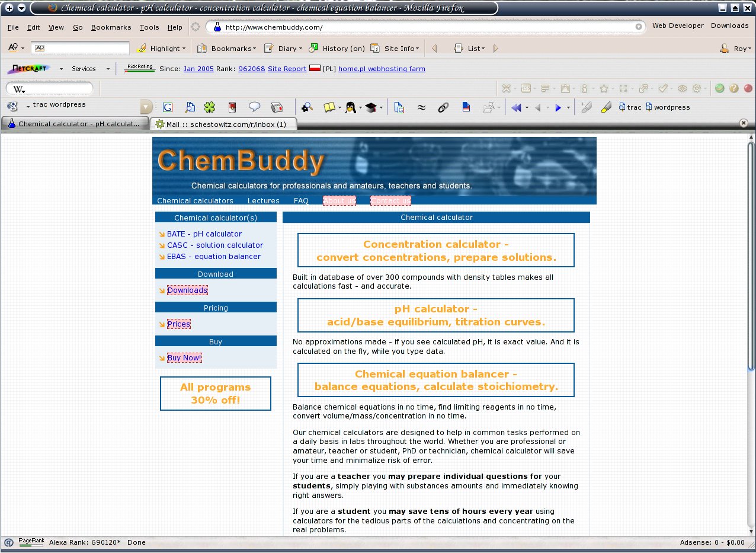Click the Tux penguin icon
This screenshot has height=553, width=756.
pos(351,107)
